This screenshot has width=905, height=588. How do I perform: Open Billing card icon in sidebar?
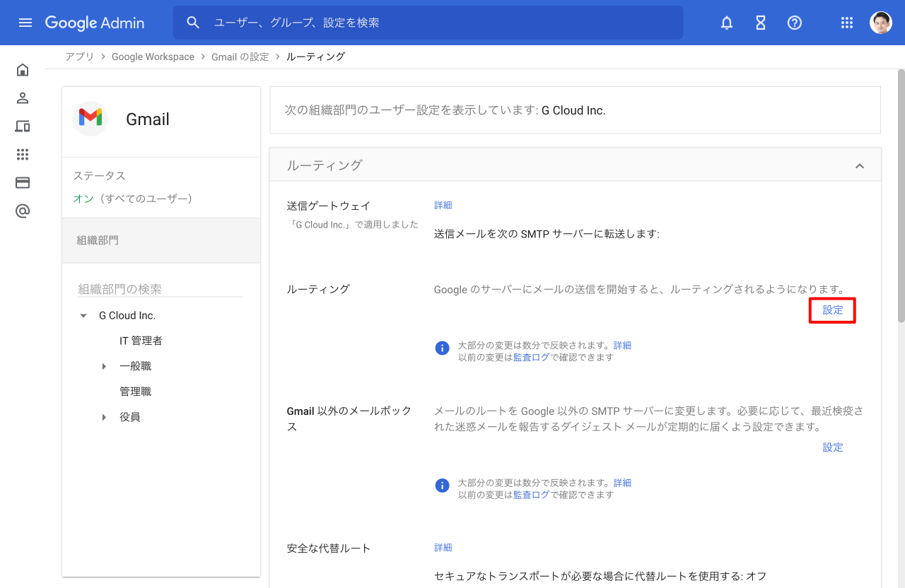23,182
